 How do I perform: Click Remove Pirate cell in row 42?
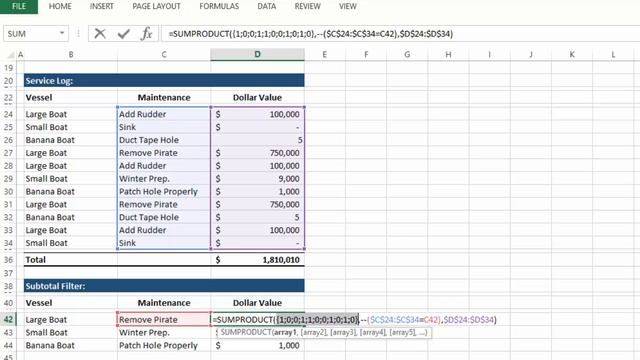point(164,320)
